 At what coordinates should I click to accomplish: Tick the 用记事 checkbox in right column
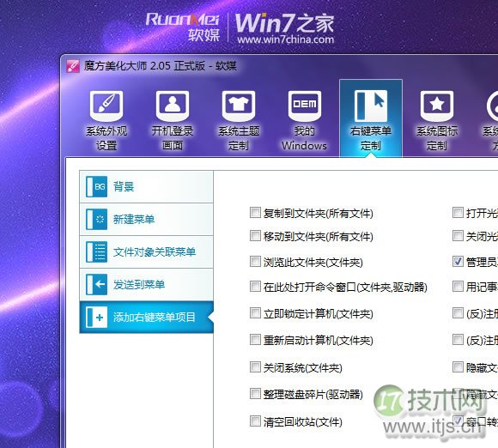[458, 287]
